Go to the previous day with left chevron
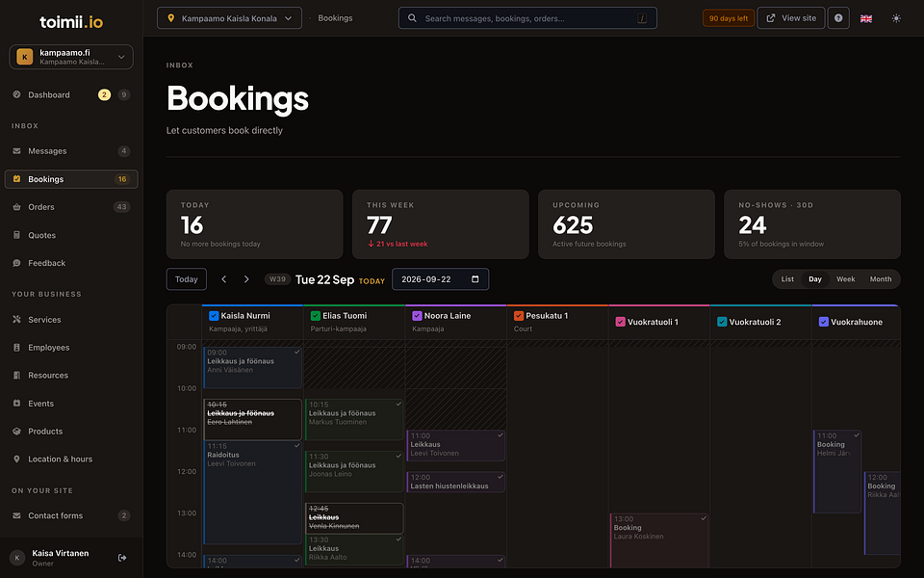Image resolution: width=924 pixels, height=578 pixels. pos(224,279)
